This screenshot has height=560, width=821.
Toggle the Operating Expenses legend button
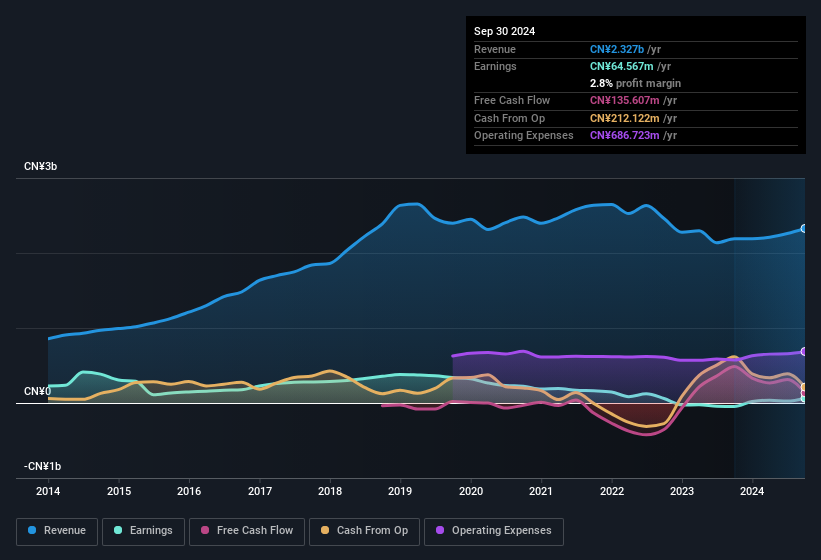494,532
